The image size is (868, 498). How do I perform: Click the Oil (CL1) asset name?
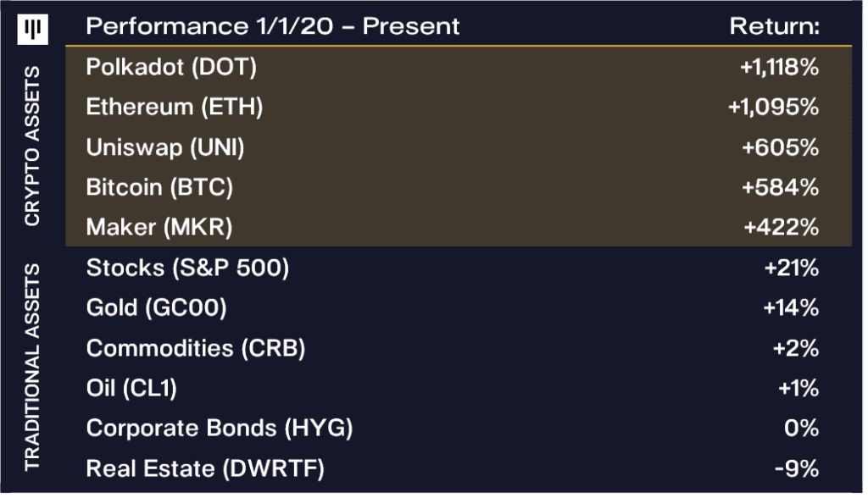click(x=131, y=388)
